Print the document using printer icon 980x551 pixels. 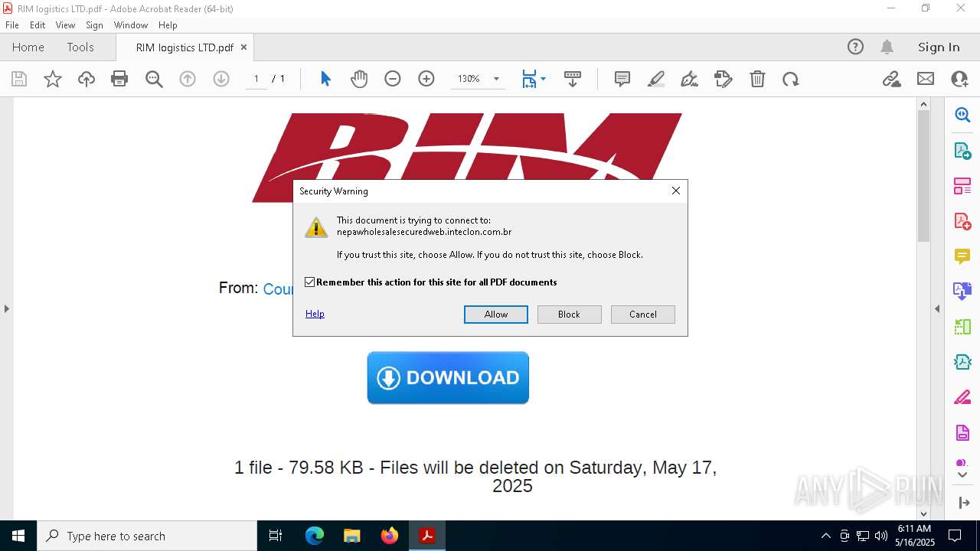coord(119,79)
